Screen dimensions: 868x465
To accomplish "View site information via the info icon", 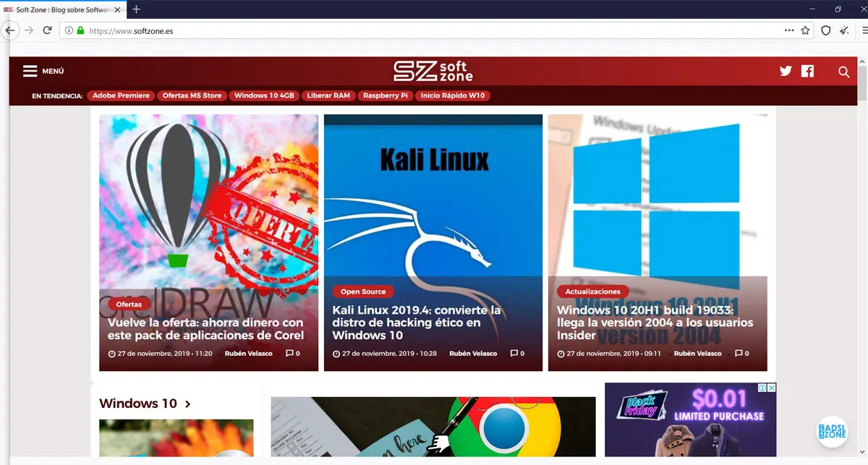I will click(x=69, y=31).
